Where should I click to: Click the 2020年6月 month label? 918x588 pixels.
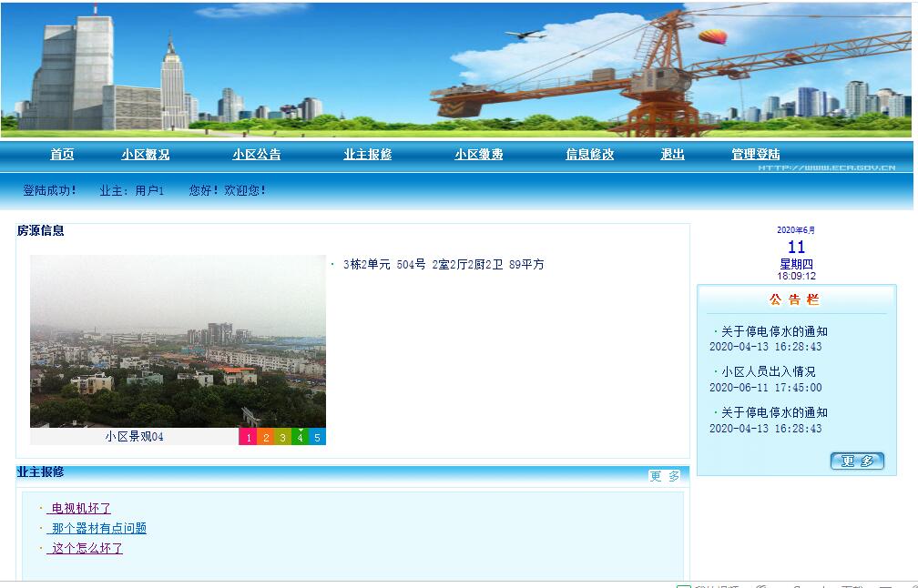pyautogui.click(x=796, y=230)
